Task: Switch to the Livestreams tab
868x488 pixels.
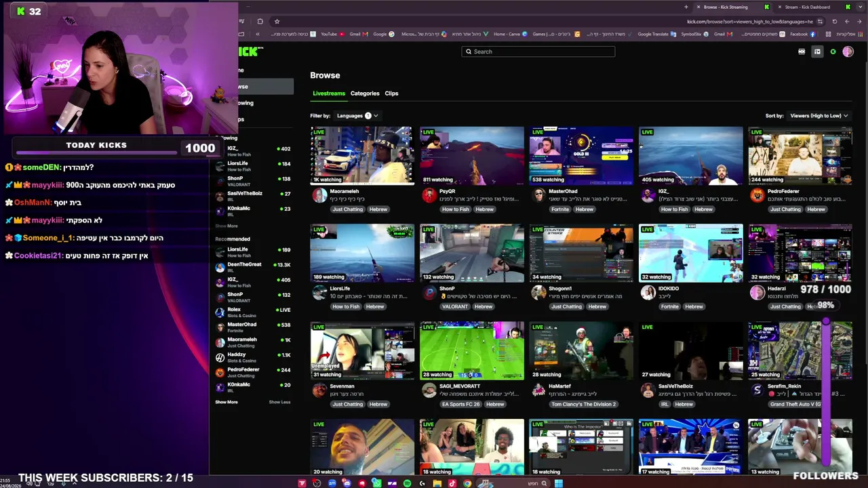Action: click(329, 94)
